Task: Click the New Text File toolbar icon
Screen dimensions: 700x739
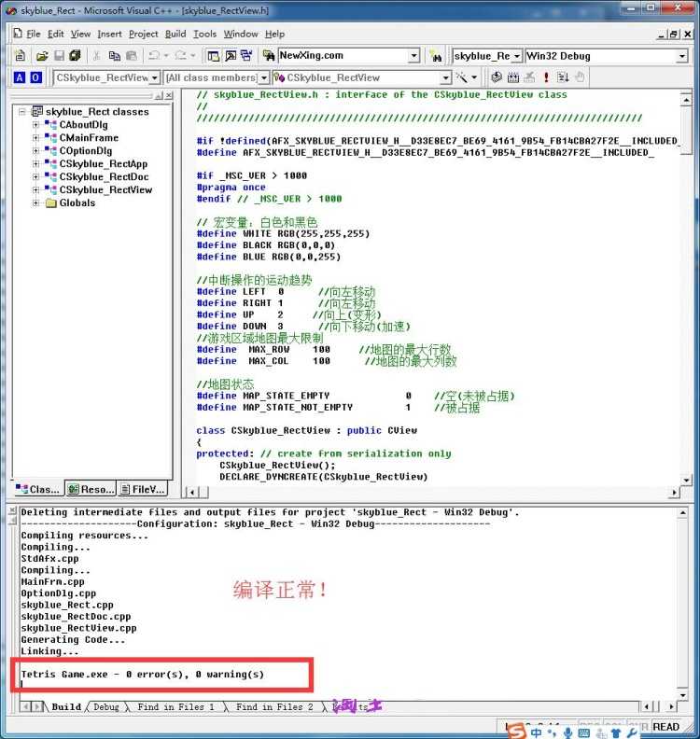Action: 21,56
